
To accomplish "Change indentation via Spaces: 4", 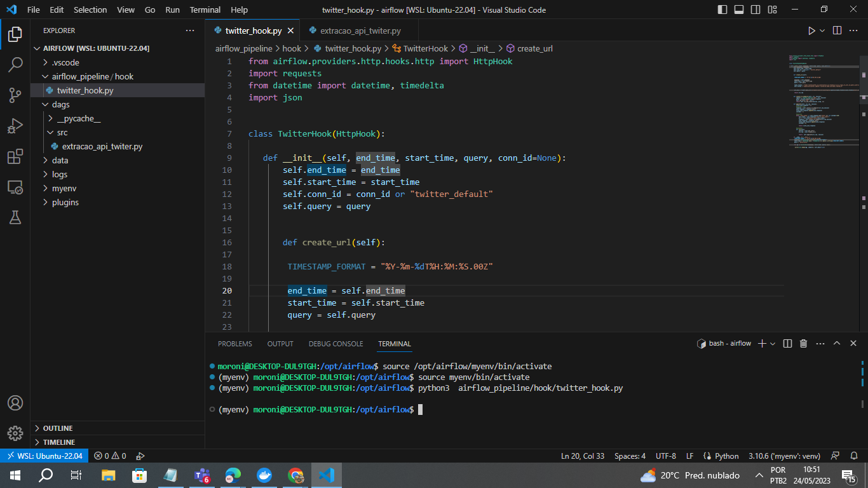I will tap(630, 456).
